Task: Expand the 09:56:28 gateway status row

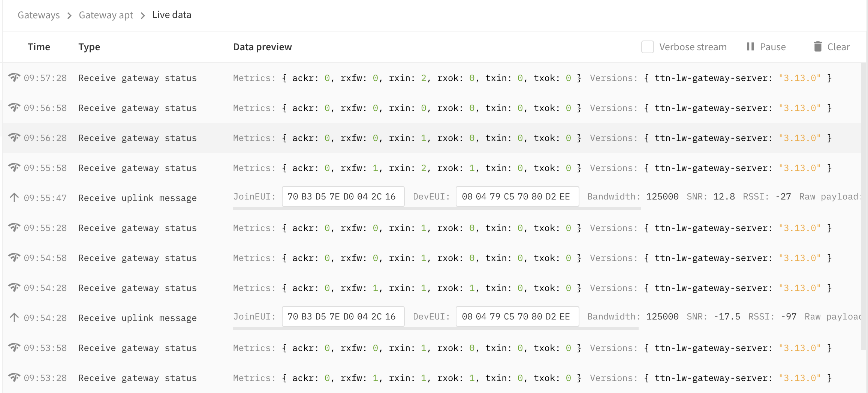Action: 137,138
